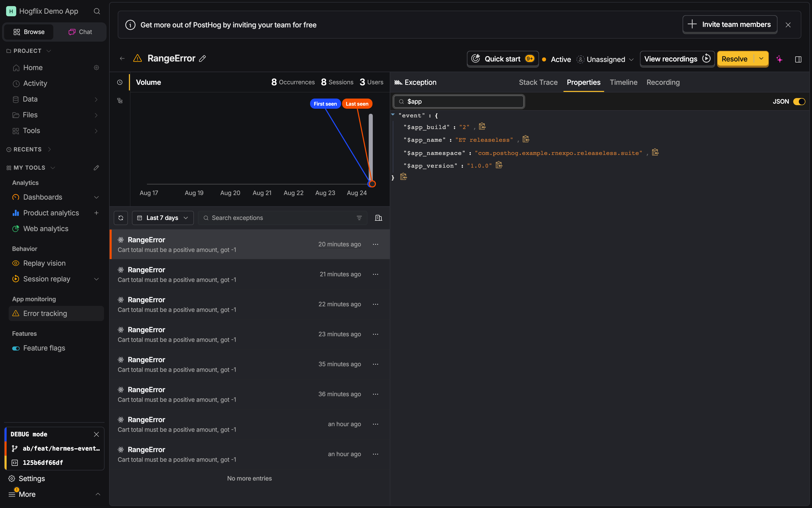812x508 pixels.
Task: Open Home settings gear icon
Action: point(96,68)
